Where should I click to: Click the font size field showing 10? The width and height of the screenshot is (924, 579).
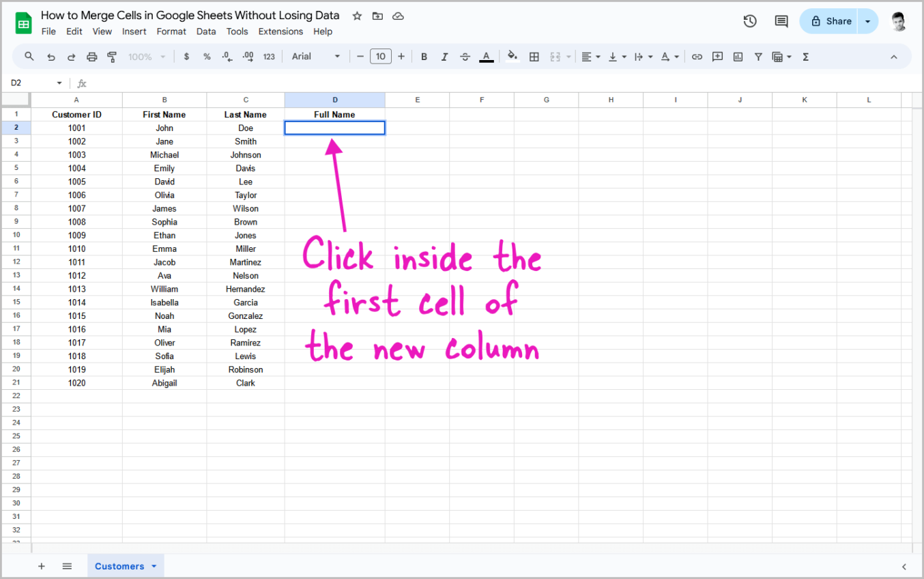pyautogui.click(x=381, y=57)
